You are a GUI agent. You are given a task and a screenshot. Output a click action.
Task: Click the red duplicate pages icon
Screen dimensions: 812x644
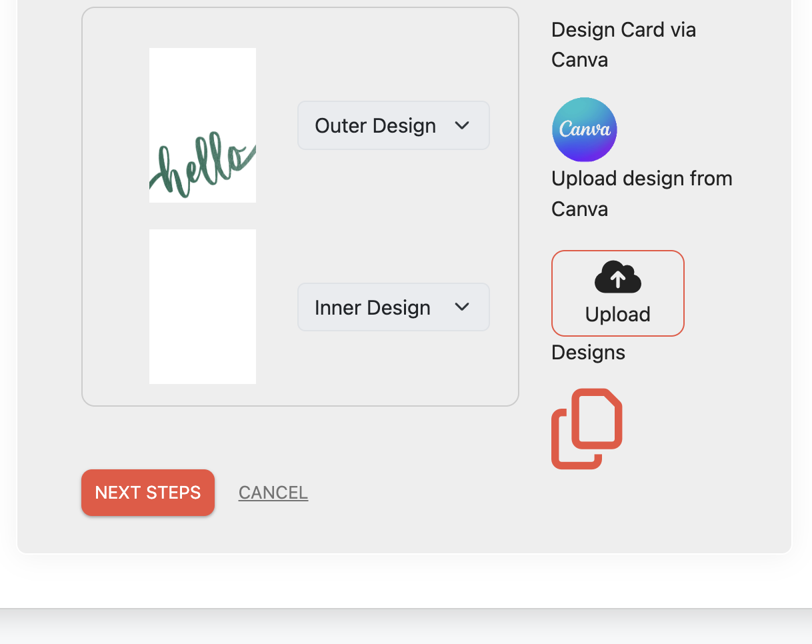587,429
